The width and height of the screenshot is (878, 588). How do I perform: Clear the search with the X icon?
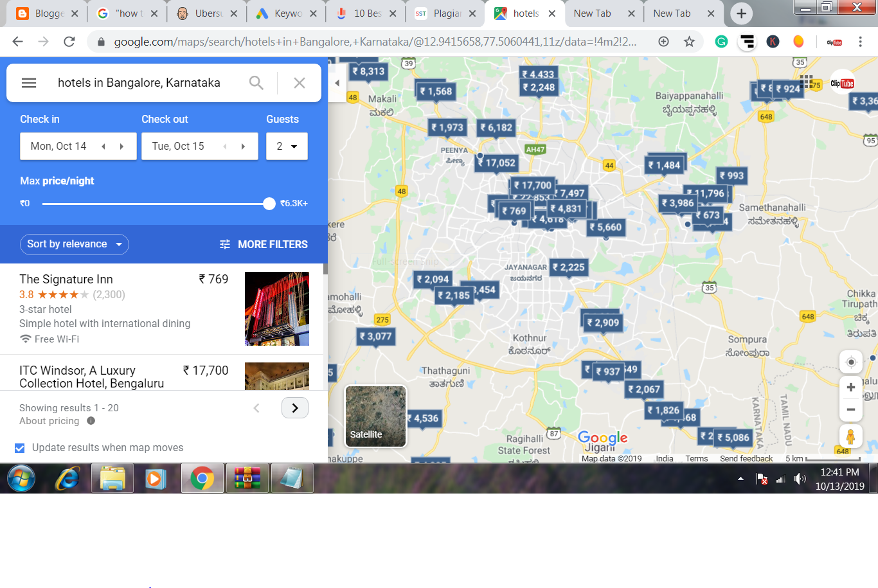(x=299, y=82)
